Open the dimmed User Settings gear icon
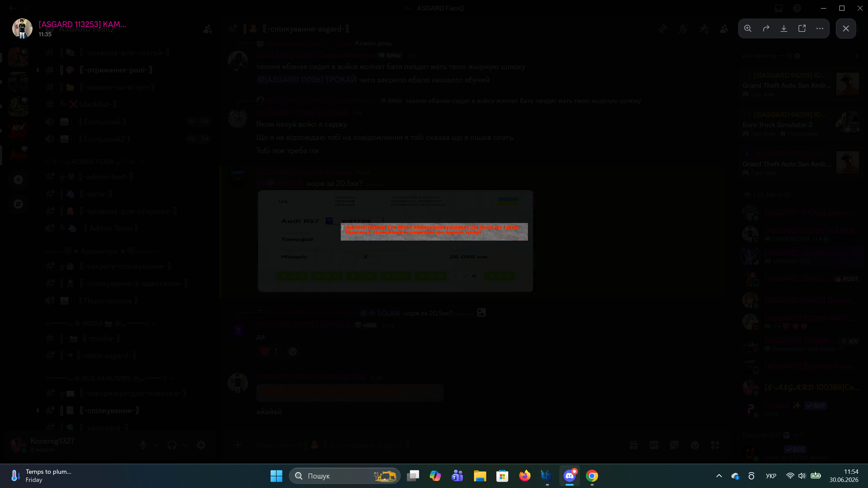The width and height of the screenshot is (868, 488). pos(201,445)
